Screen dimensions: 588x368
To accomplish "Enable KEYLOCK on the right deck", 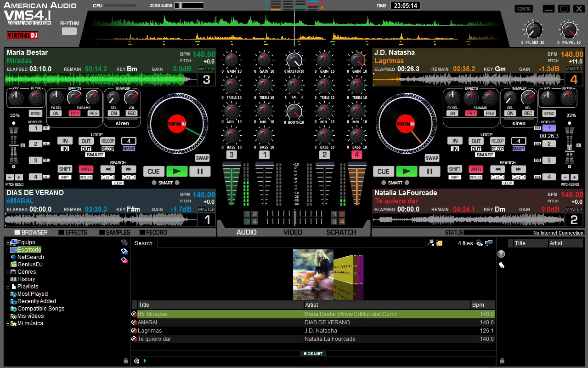I will 475,177.
